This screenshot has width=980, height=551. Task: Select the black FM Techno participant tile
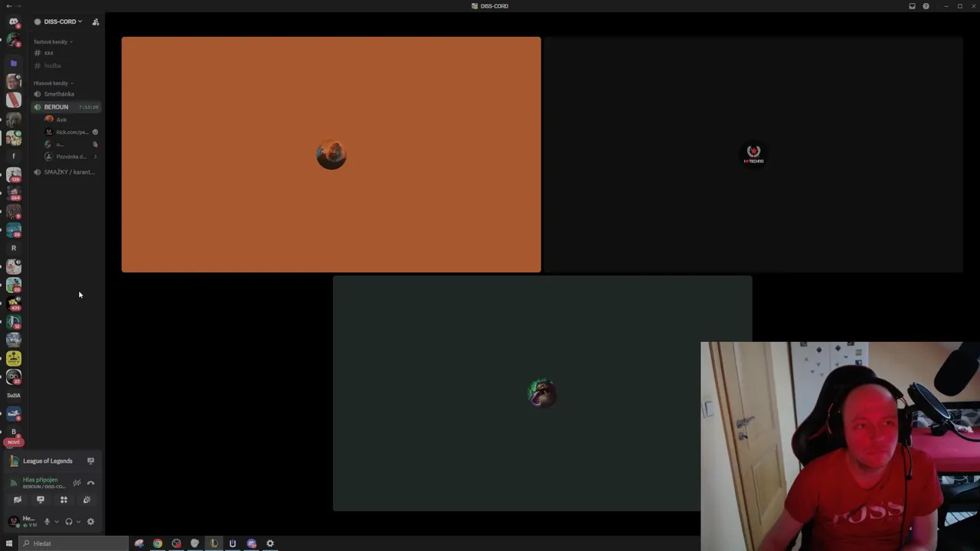click(753, 155)
